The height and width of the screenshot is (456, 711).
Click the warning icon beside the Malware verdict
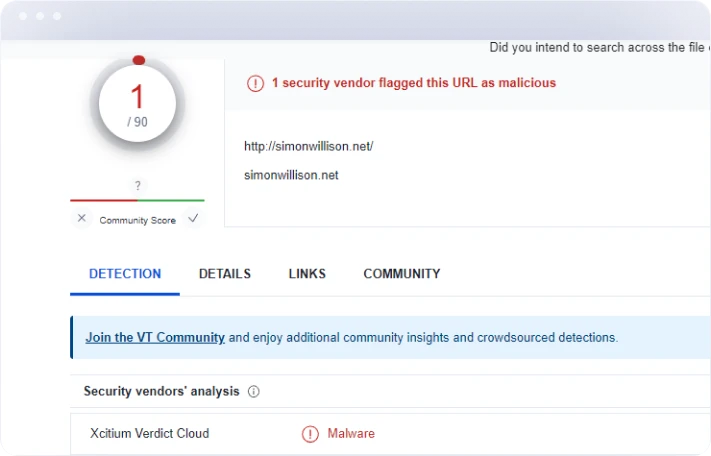[310, 434]
